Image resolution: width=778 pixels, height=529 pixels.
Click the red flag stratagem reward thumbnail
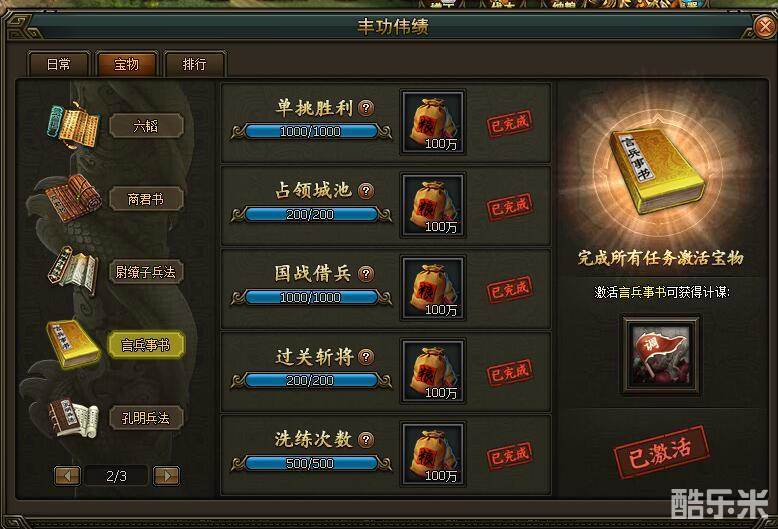coord(661,354)
